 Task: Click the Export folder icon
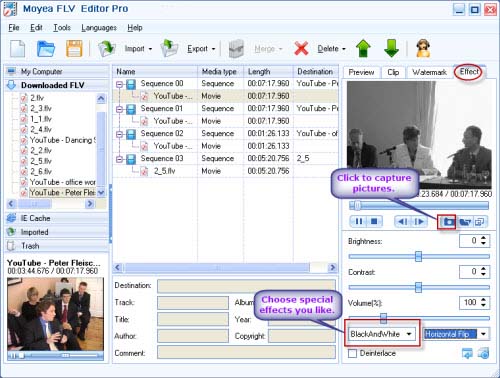(x=169, y=49)
